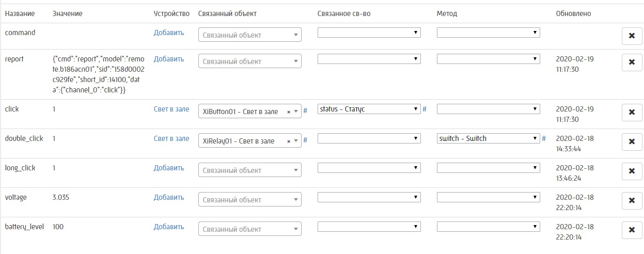Delete the command row with X button
Screen dimensions: 644x254
pyautogui.click(x=632, y=36)
